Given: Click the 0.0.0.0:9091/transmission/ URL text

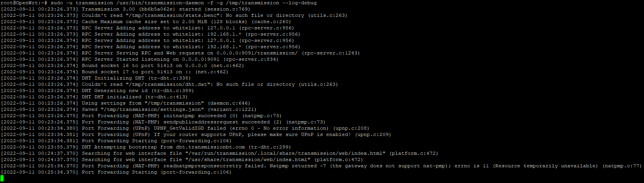Looking at the screenshot, I should click(257, 53).
